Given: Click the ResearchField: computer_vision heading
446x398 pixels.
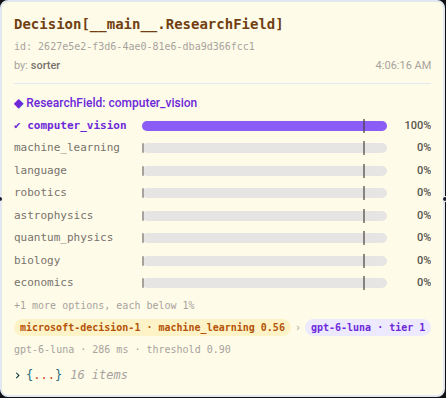Looking at the screenshot, I should click(x=112, y=103).
